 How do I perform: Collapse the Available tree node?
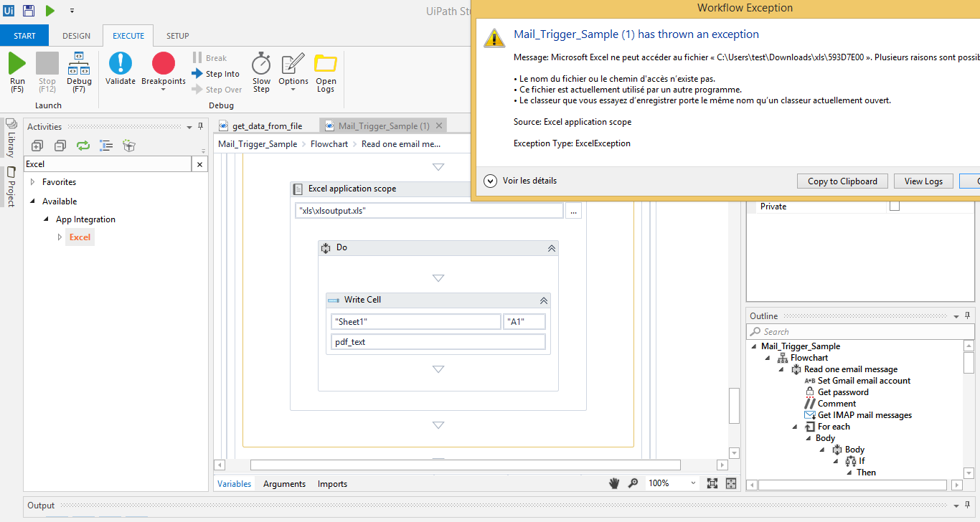coord(33,201)
